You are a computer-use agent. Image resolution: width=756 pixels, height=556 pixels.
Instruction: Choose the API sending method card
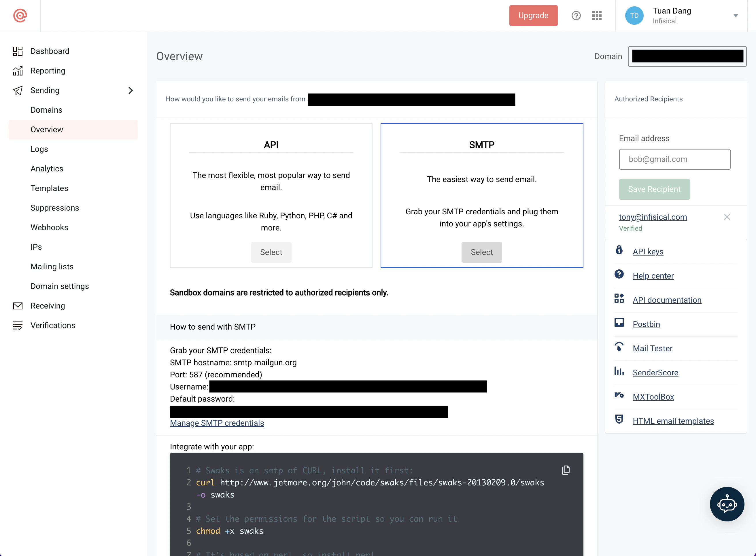tap(271, 252)
